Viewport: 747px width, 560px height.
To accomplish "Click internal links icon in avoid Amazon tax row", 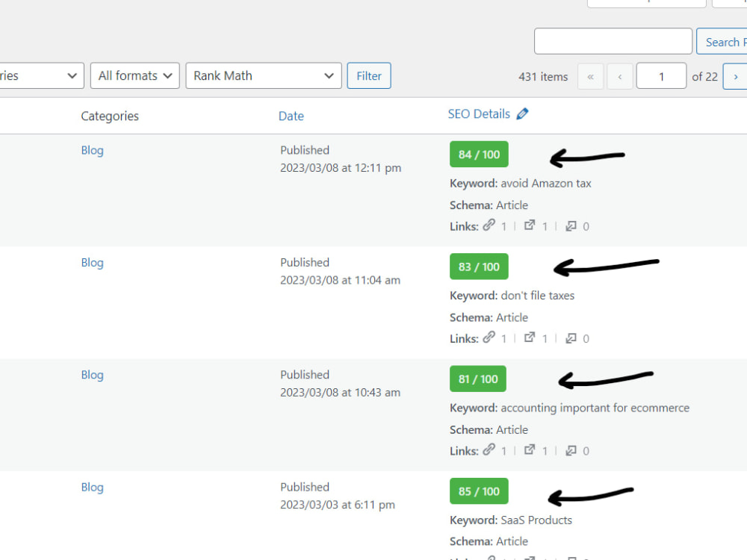I will pyautogui.click(x=489, y=225).
